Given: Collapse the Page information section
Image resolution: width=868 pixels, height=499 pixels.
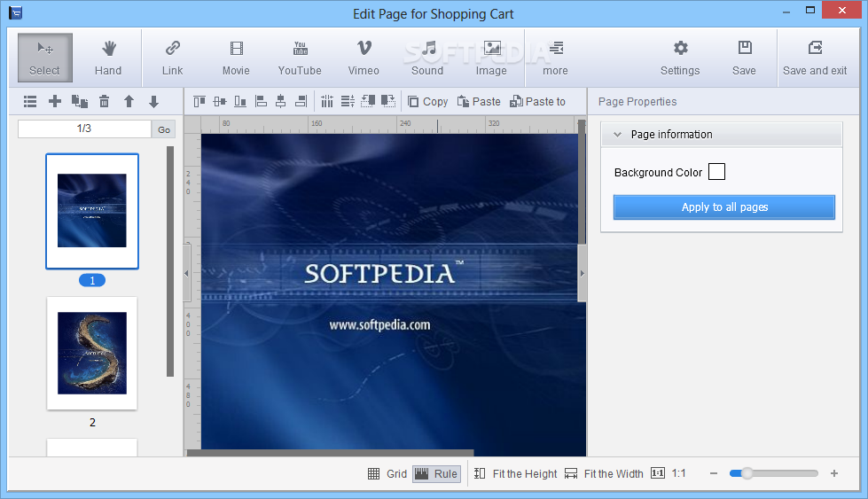Looking at the screenshot, I should click(618, 135).
